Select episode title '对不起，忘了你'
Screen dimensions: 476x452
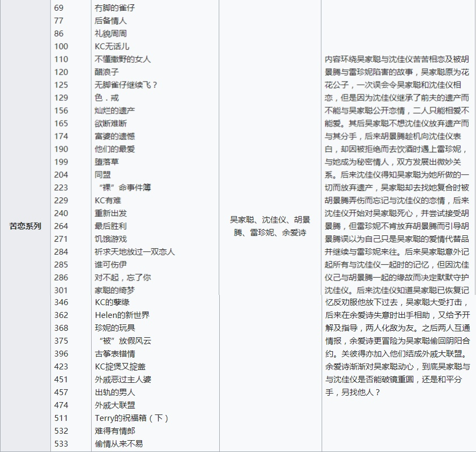click(x=123, y=278)
